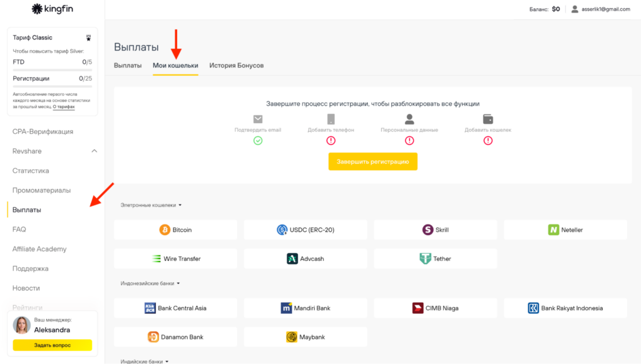
Task: Open Affiliate Academy in sidebar
Action: tap(39, 249)
